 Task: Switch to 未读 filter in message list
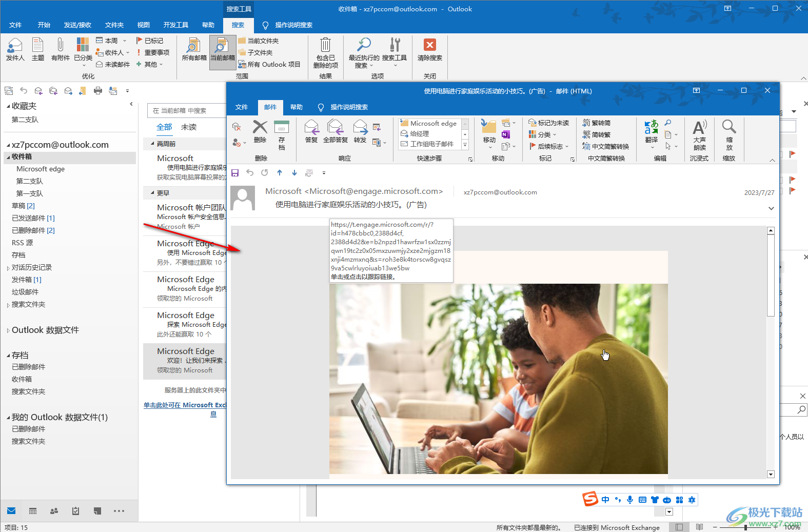coord(189,127)
